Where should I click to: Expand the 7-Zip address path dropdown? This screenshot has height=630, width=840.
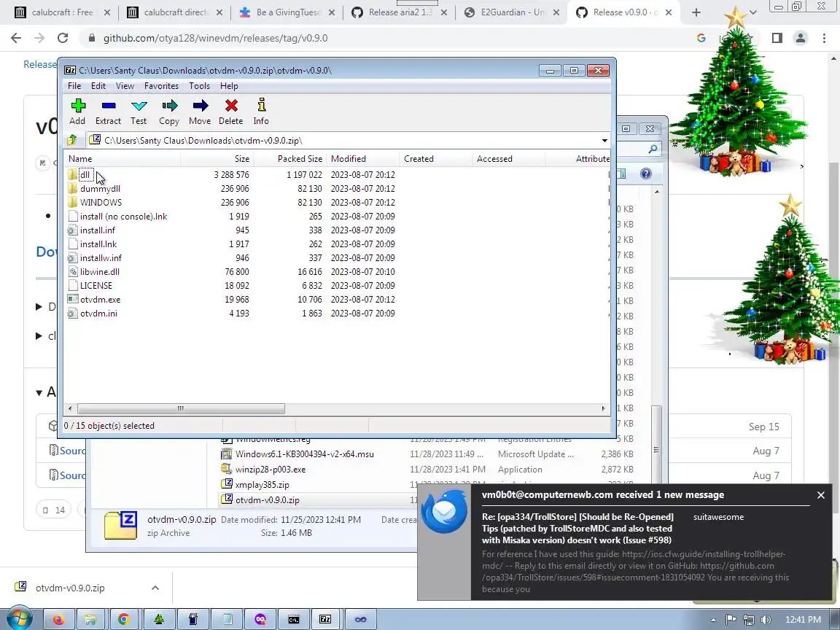coord(604,140)
